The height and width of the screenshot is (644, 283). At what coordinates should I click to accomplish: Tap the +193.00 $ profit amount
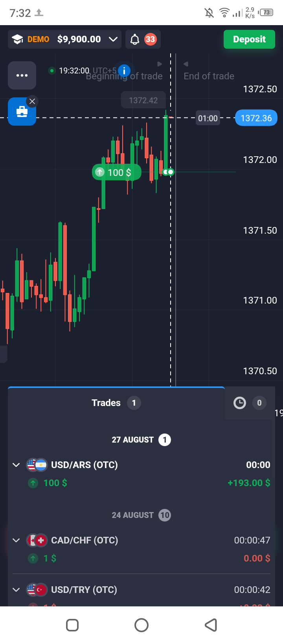[249, 483]
